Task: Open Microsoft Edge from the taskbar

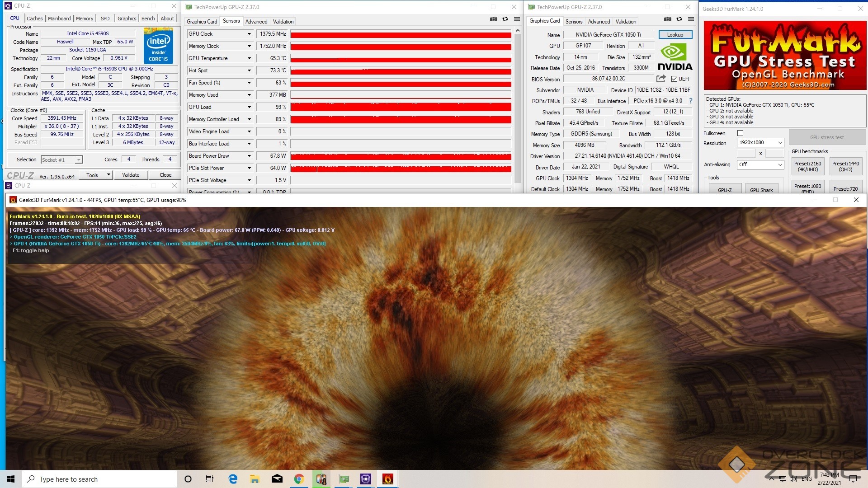Action: pos(233,479)
